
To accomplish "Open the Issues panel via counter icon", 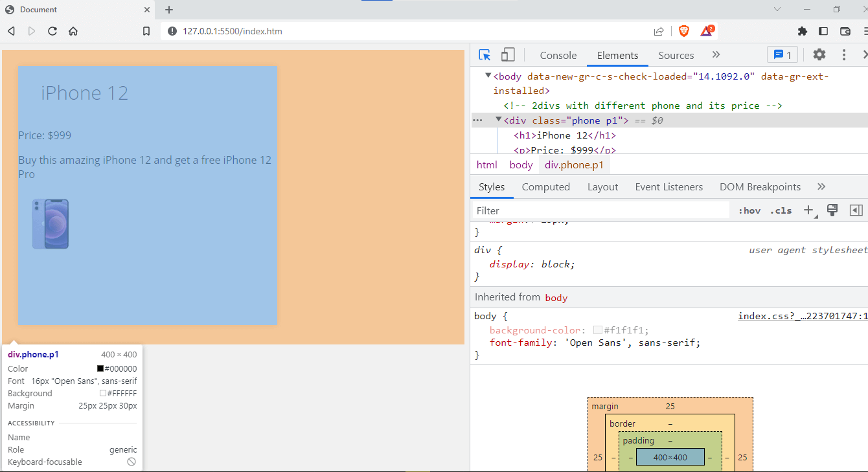I will (x=782, y=54).
